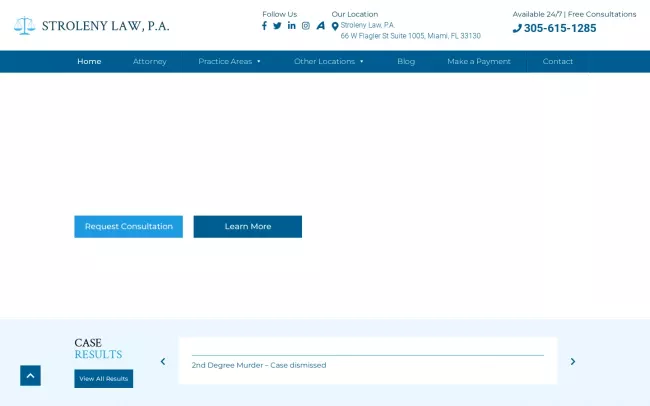
Task: Open the Attorney menu item
Action: pyautogui.click(x=150, y=62)
